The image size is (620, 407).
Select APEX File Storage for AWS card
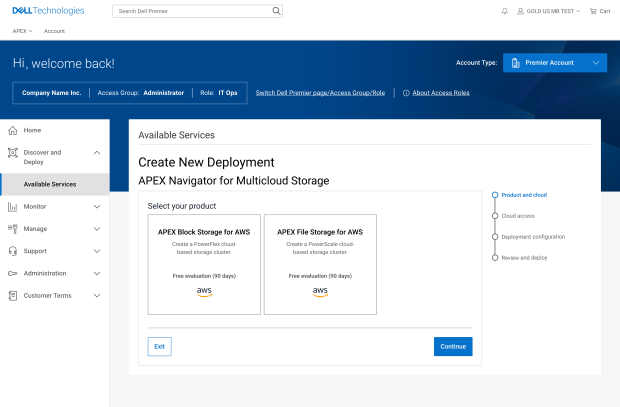[320, 265]
